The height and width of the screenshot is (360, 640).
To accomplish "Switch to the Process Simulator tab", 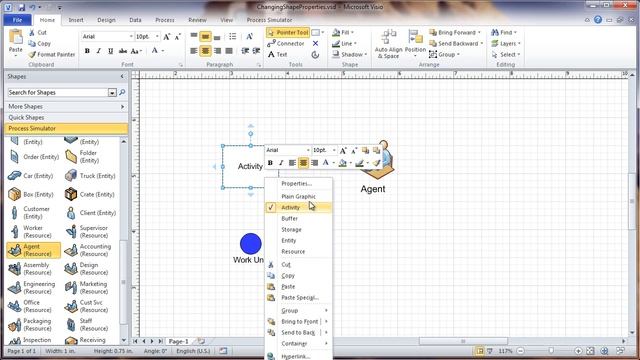I will pos(269,20).
